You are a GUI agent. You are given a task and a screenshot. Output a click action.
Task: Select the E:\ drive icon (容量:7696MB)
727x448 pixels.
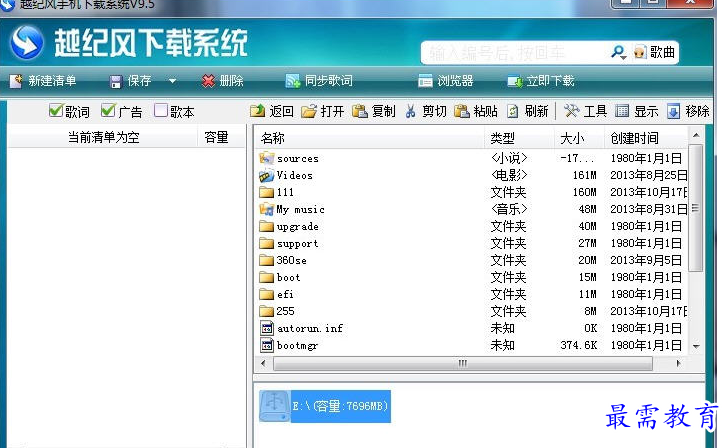pyautogui.click(x=274, y=406)
